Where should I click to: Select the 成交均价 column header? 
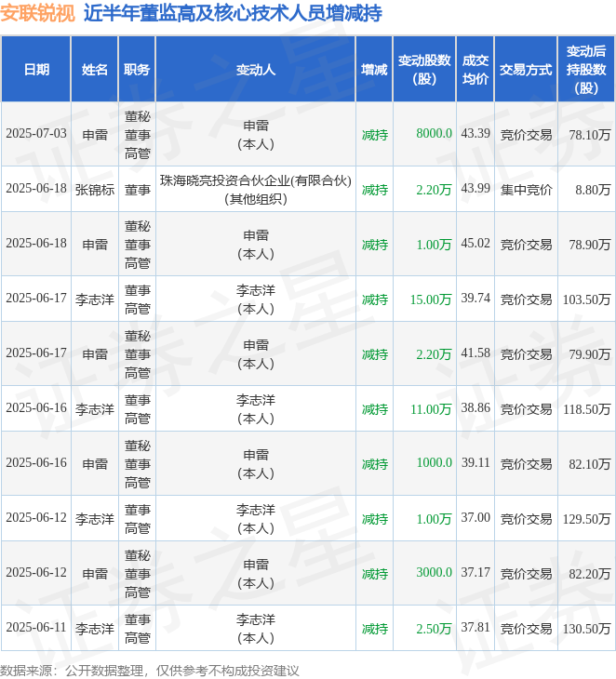pyautogui.click(x=475, y=70)
